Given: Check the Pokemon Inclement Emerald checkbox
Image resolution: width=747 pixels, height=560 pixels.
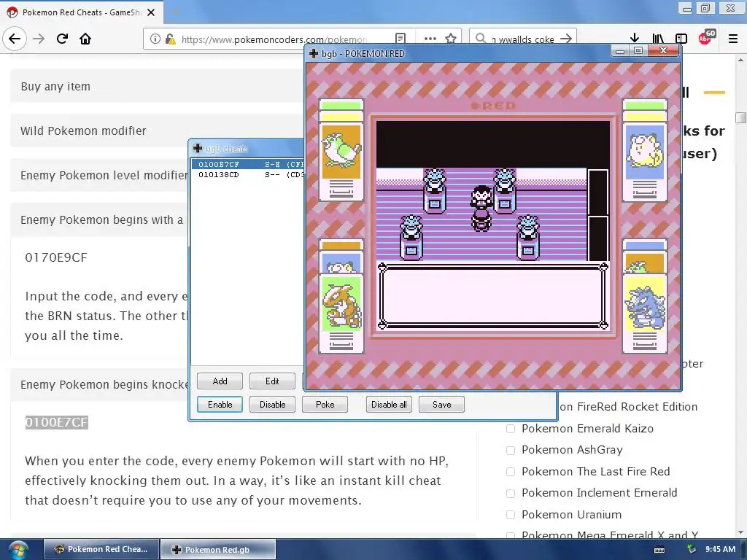Looking at the screenshot, I should tap(511, 493).
